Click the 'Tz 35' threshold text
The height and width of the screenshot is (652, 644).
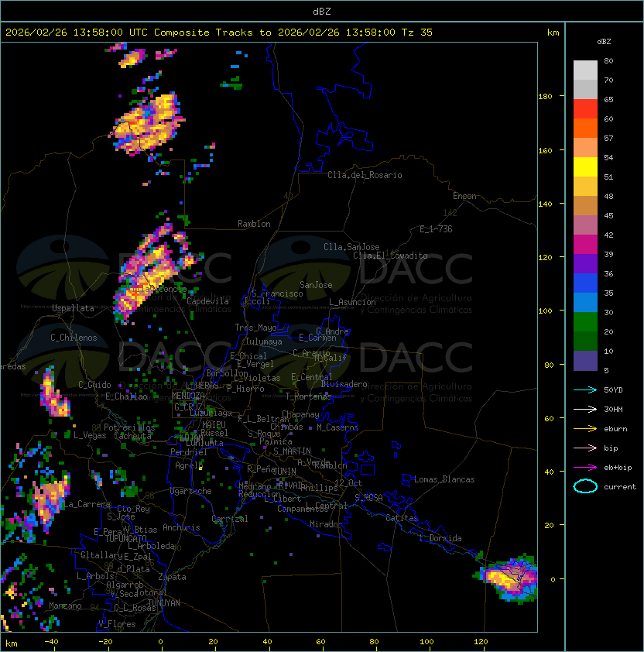coord(417,33)
